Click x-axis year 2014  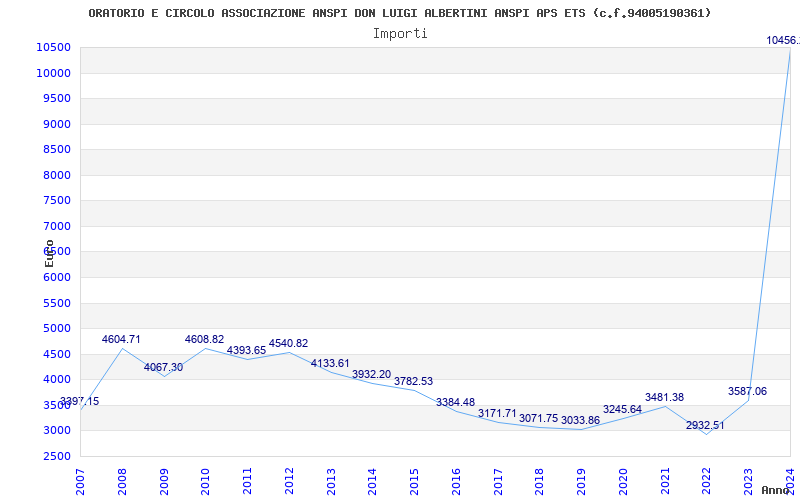372,481
